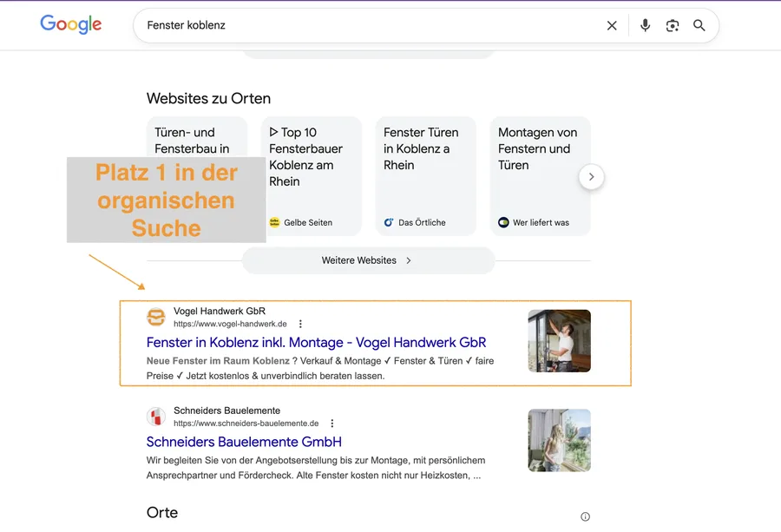Click the magnifying glass search icon
Viewport: 781px width, 532px height.
tap(699, 25)
